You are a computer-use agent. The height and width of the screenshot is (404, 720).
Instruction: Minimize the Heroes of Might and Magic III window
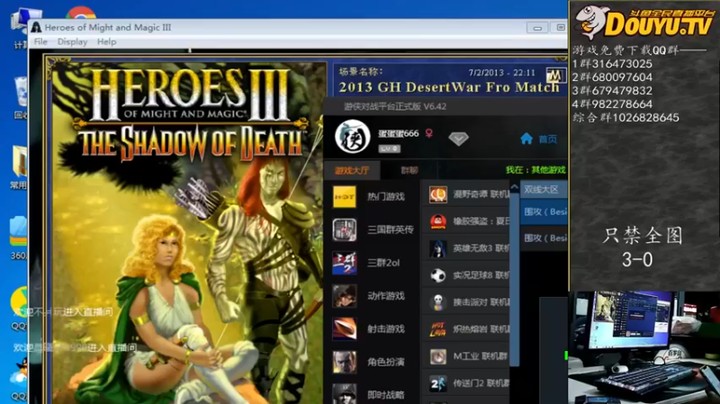coord(537,28)
